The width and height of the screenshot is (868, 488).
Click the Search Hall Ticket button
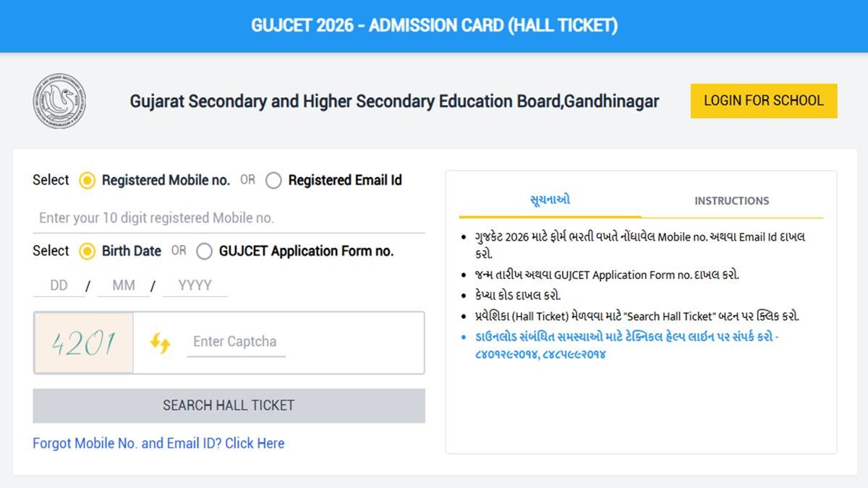coord(229,406)
